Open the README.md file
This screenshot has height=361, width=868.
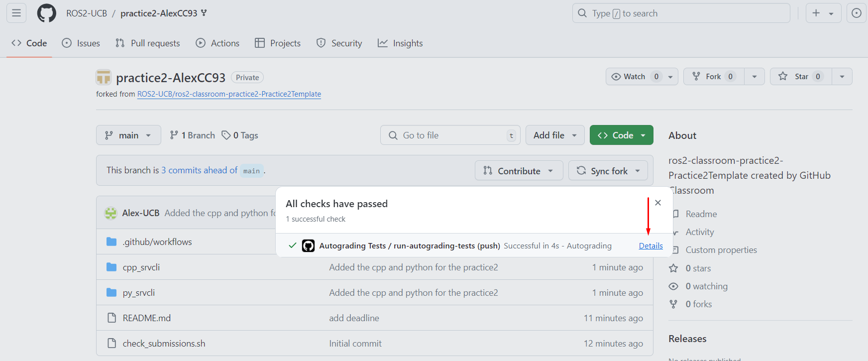(147, 318)
